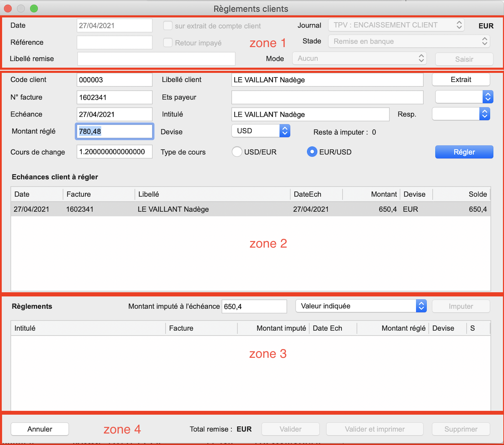
Task: Select the USD/EUR radio button
Action: pyautogui.click(x=237, y=152)
